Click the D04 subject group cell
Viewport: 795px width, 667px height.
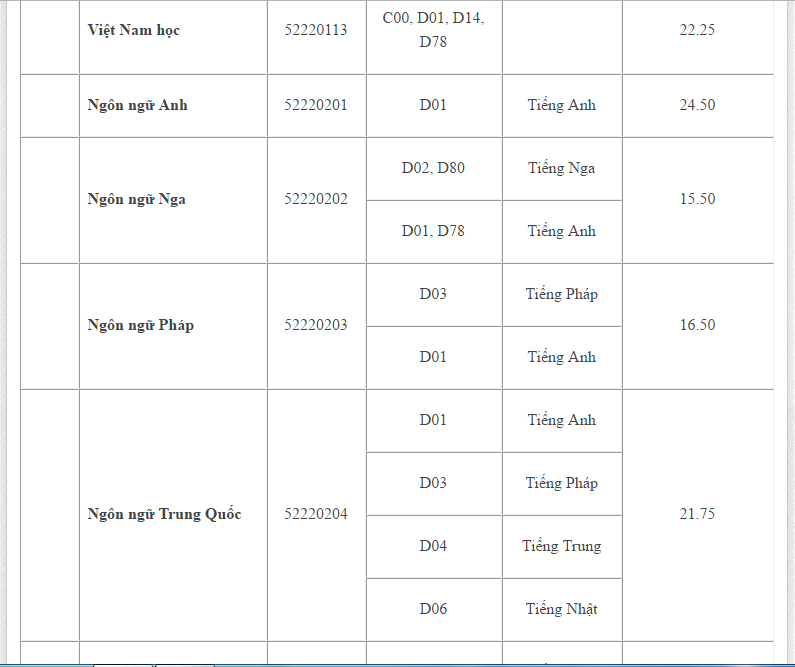click(x=433, y=546)
